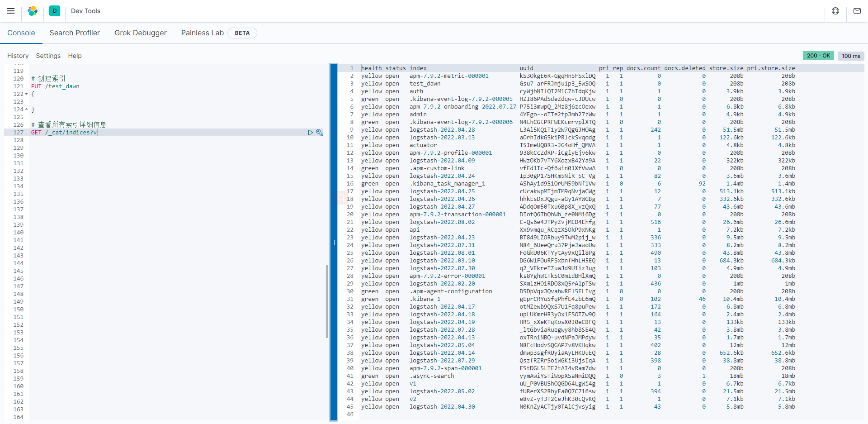Open History in the console
This screenshot has width=868, height=424.
[x=18, y=56]
